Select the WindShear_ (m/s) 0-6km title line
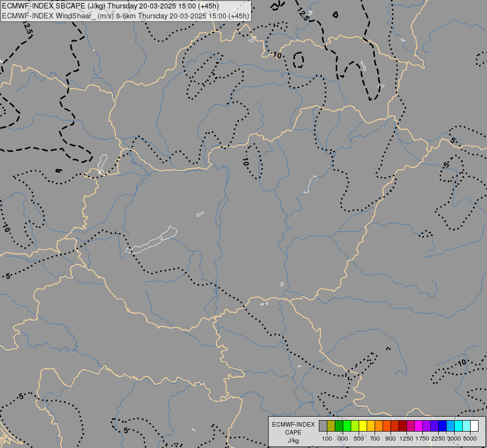The image size is (487, 448). pos(125,15)
